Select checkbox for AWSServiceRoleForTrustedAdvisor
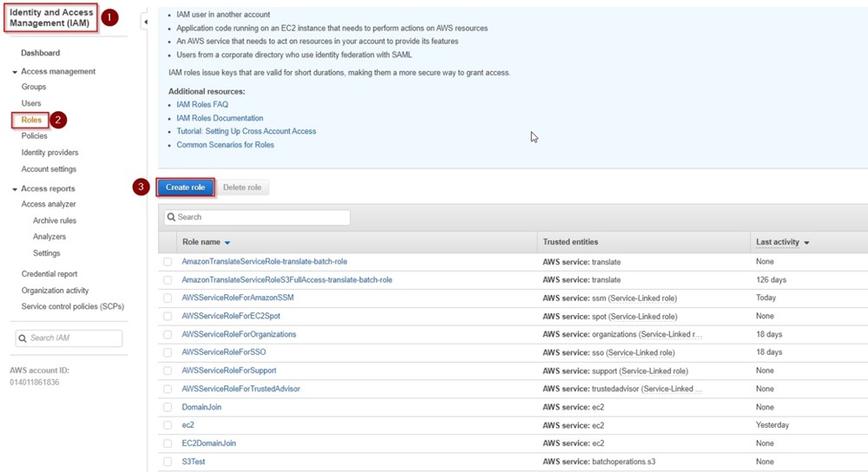The image size is (868, 472). 168,389
